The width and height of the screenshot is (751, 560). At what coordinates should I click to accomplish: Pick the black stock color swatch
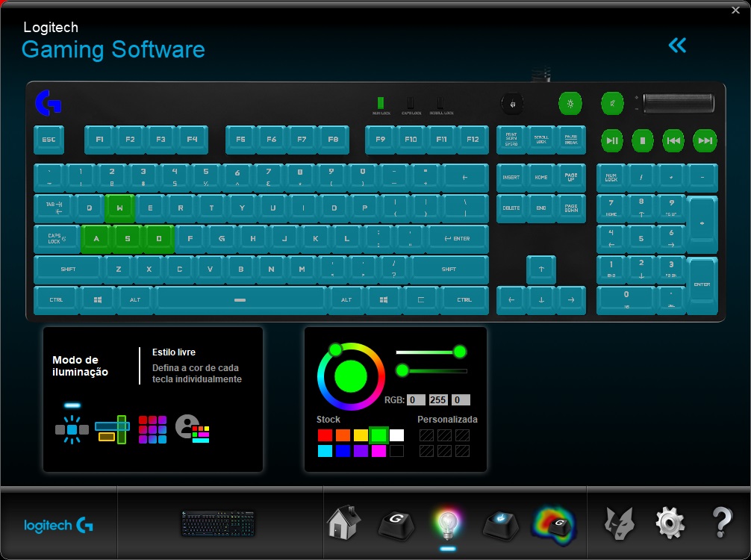point(396,451)
